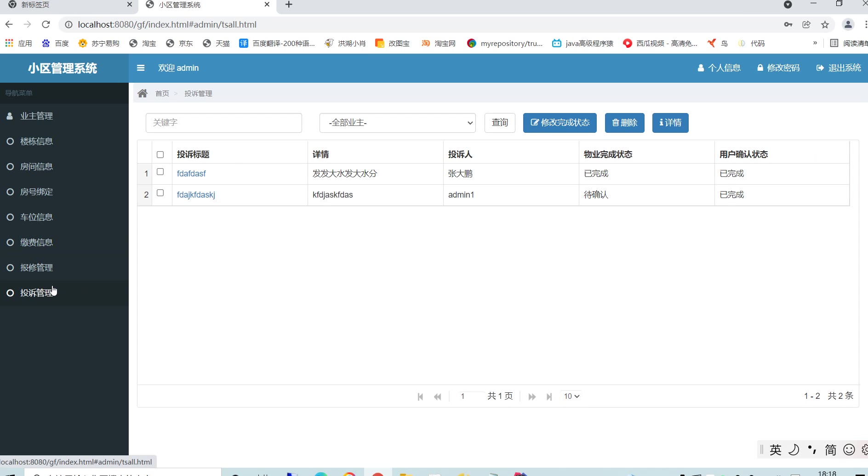Click IME smiley emoji icon

(x=849, y=449)
